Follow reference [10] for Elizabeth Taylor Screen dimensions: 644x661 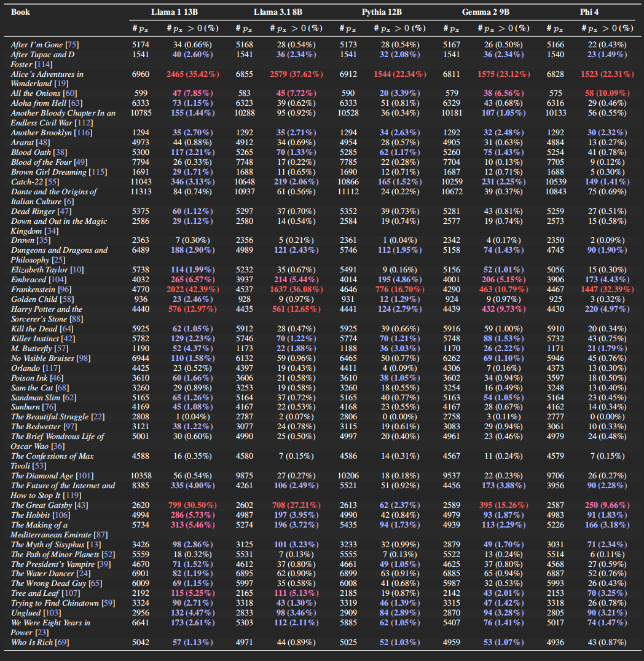coord(77,270)
